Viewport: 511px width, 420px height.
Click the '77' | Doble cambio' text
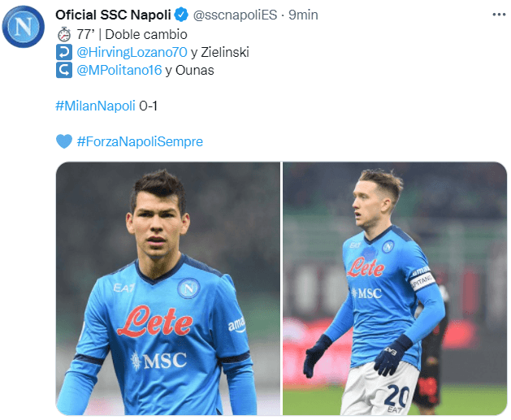tap(132, 34)
